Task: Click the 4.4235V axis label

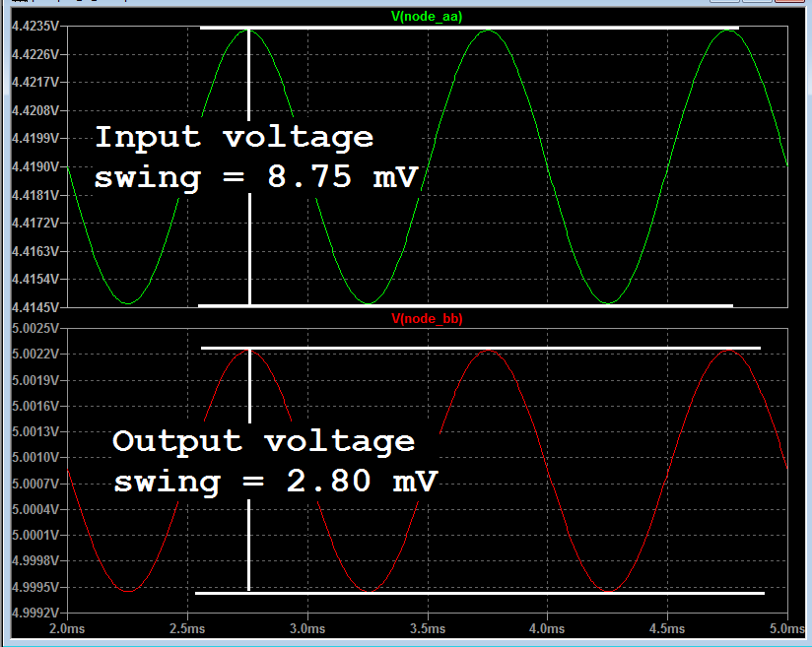Action: (x=35, y=26)
